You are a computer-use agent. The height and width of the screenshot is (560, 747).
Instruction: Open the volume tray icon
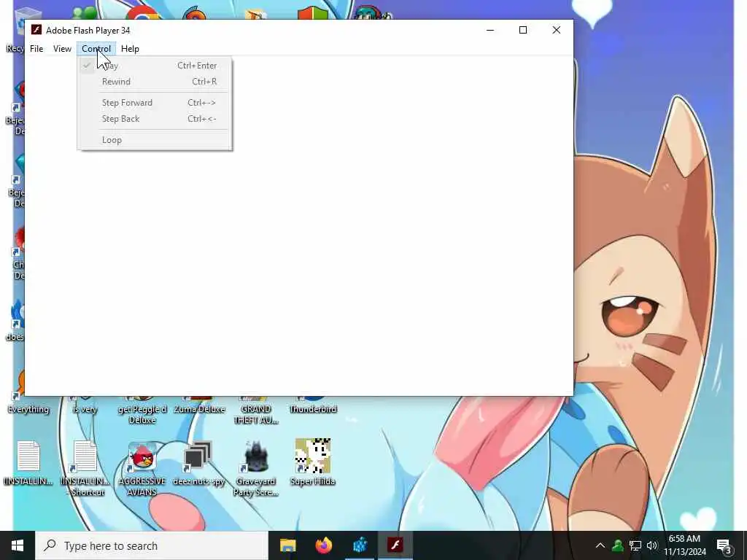[x=652, y=545]
